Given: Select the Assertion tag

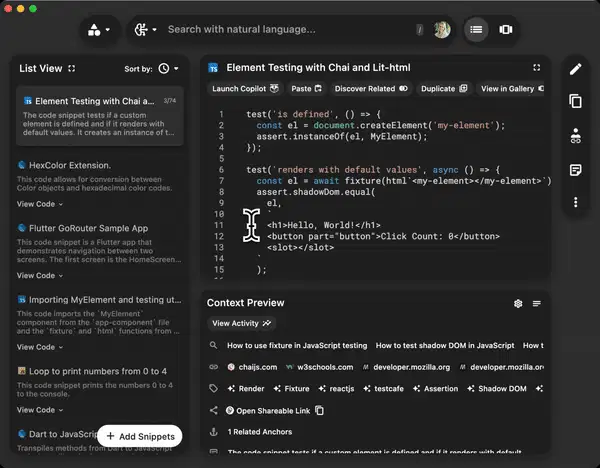Looking at the screenshot, I should pyautogui.click(x=435, y=389).
